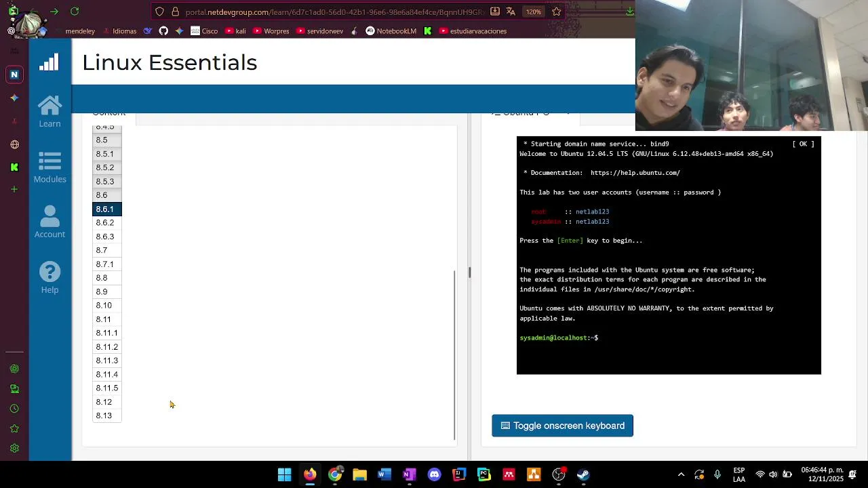Go to section 8.6
Viewport: 868px width, 488px height.
point(106,195)
